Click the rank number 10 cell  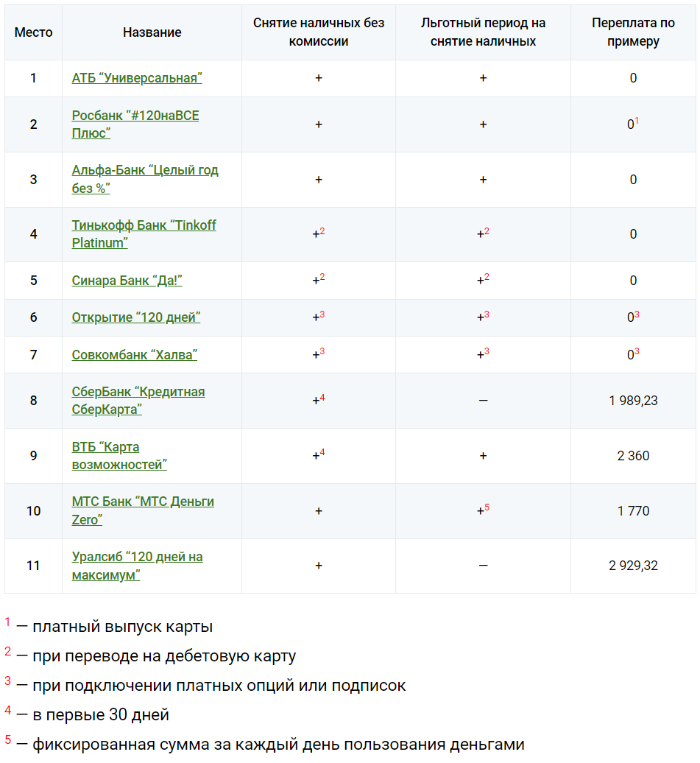click(x=34, y=511)
